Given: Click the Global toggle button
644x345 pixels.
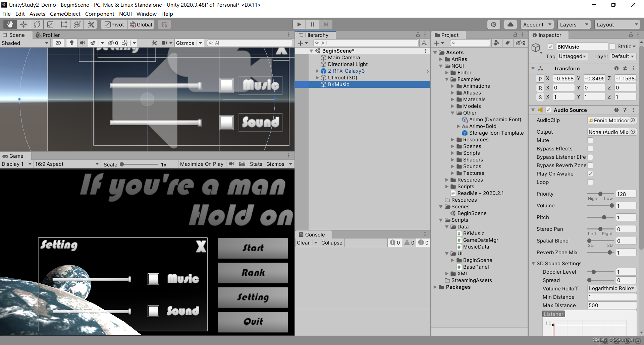Looking at the screenshot, I should pyautogui.click(x=141, y=24).
